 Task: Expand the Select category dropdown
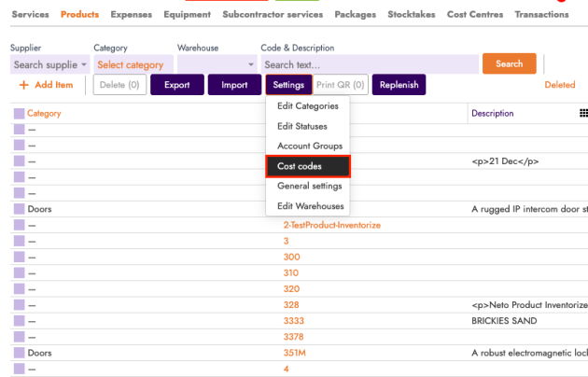(x=133, y=64)
